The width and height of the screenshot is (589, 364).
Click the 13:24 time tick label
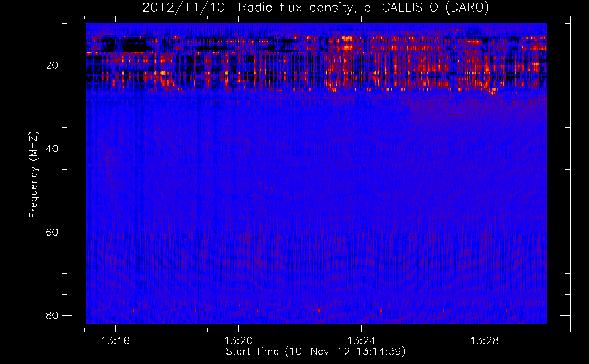pyautogui.click(x=361, y=341)
